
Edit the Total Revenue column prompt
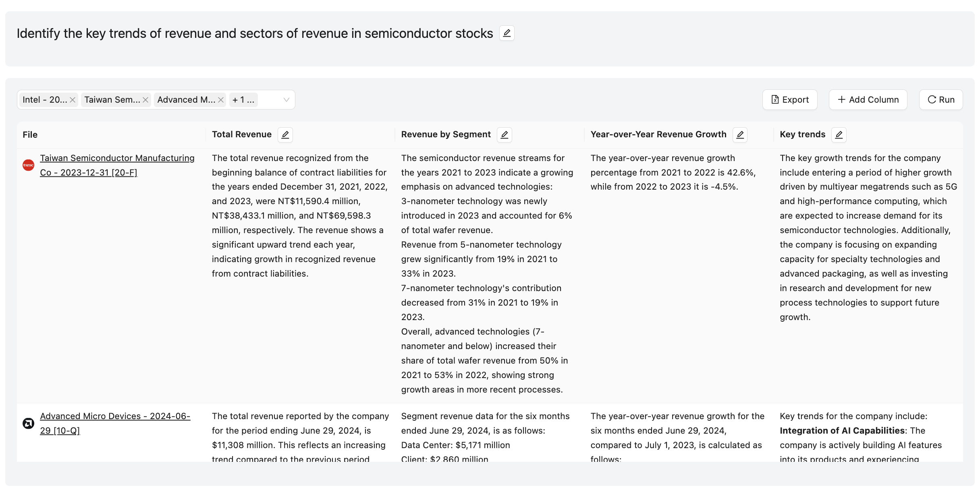pos(285,134)
